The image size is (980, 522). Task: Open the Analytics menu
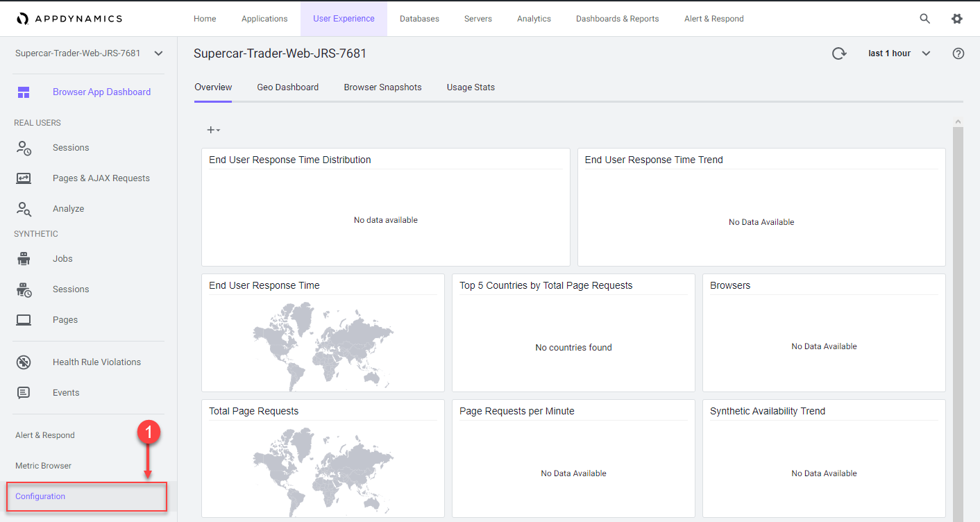534,19
